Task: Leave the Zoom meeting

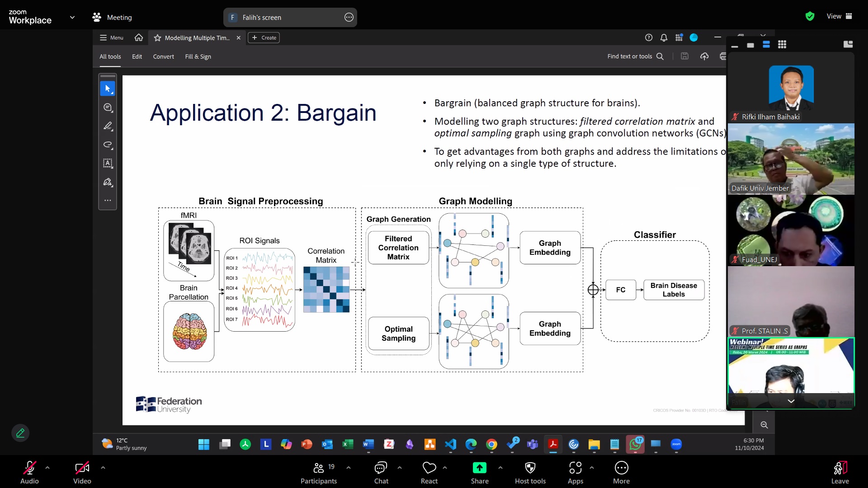Action: 840,472
